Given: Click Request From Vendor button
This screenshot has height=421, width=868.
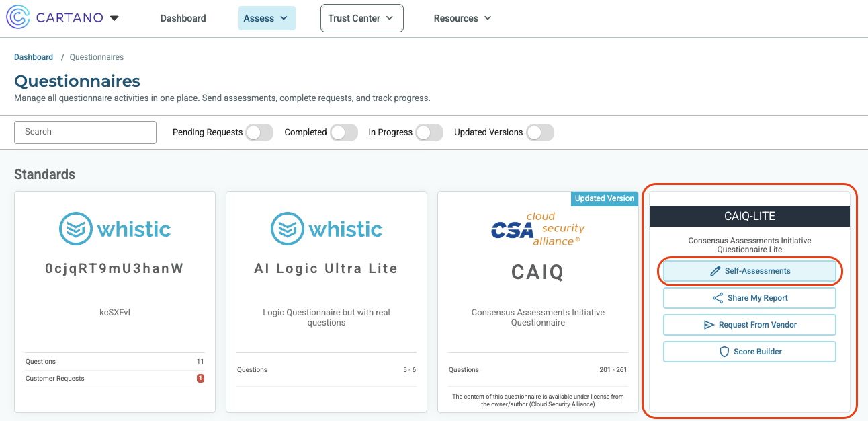Looking at the screenshot, I should pyautogui.click(x=750, y=325).
